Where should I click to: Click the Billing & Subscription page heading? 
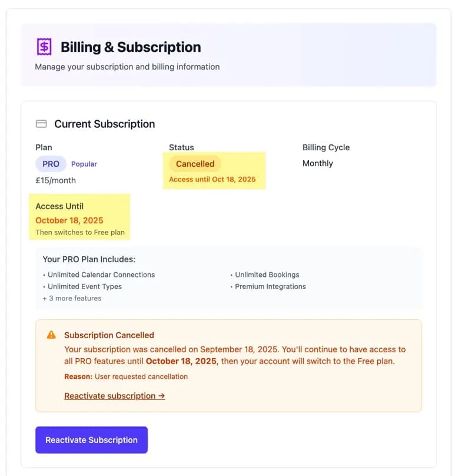(x=131, y=47)
